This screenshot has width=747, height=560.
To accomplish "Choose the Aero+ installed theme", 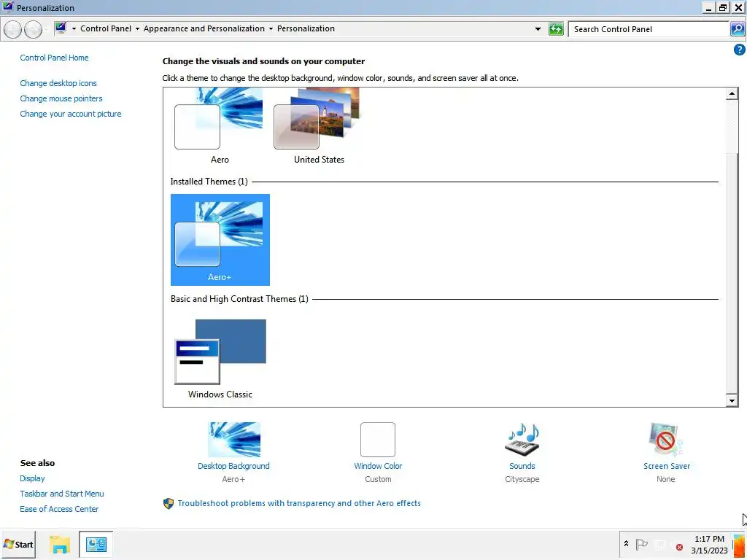I will coord(220,239).
